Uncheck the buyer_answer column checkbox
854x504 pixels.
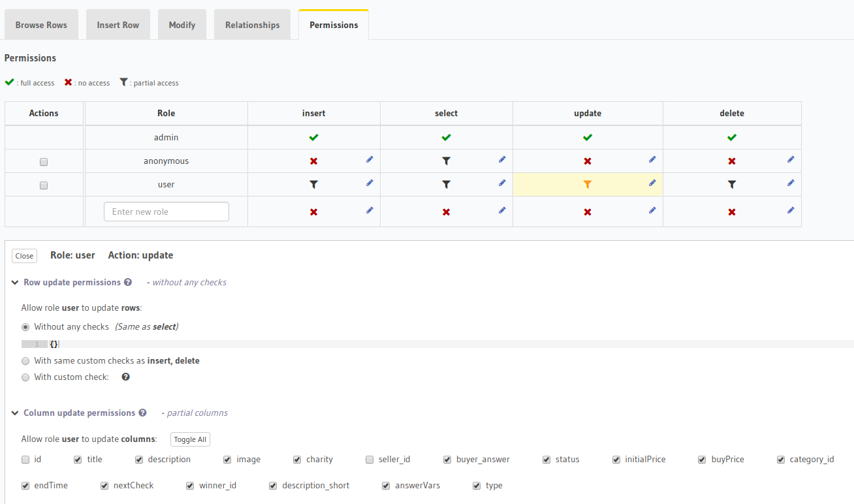coord(447,460)
